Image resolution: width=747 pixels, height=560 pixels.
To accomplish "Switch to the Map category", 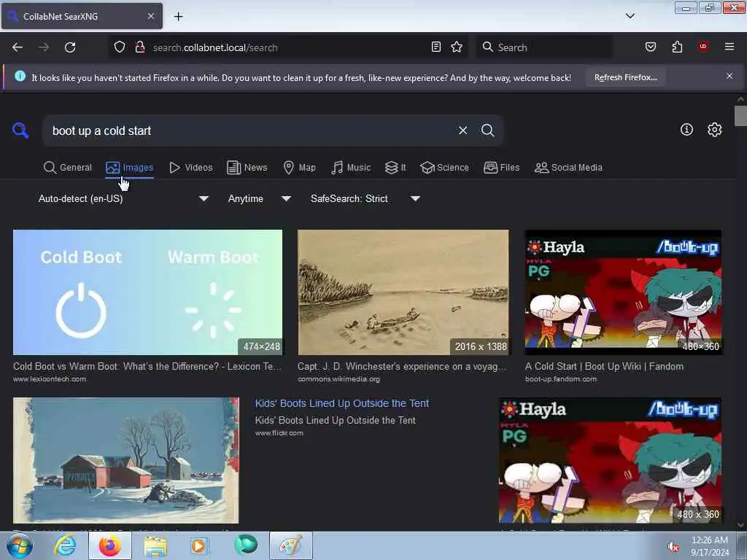I will [x=299, y=168].
